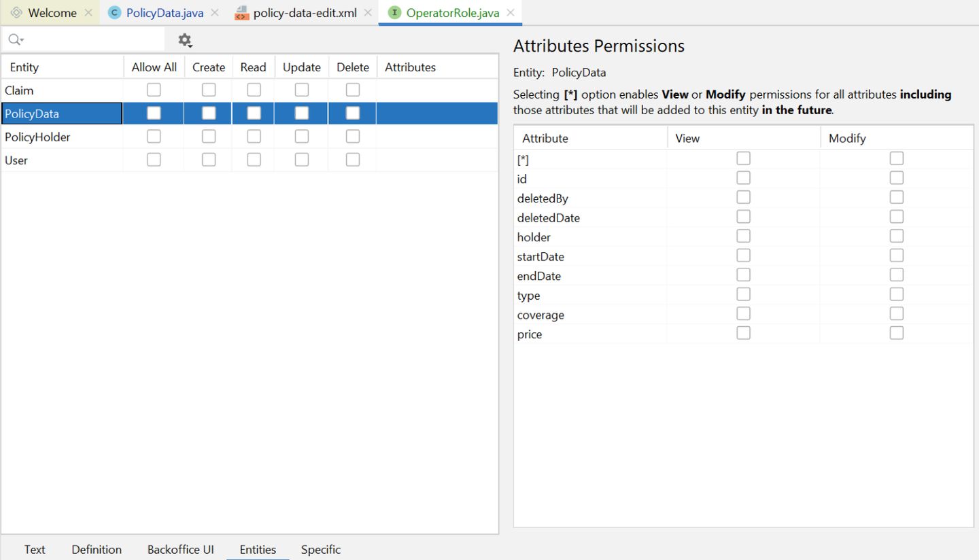
Task: Check Delete permission for the User entity
Action: click(x=353, y=160)
